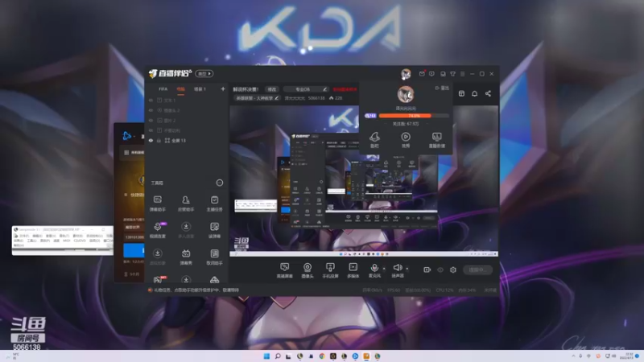Open the 读弹幕 tool icon
The image size is (644, 362).
(214, 230)
